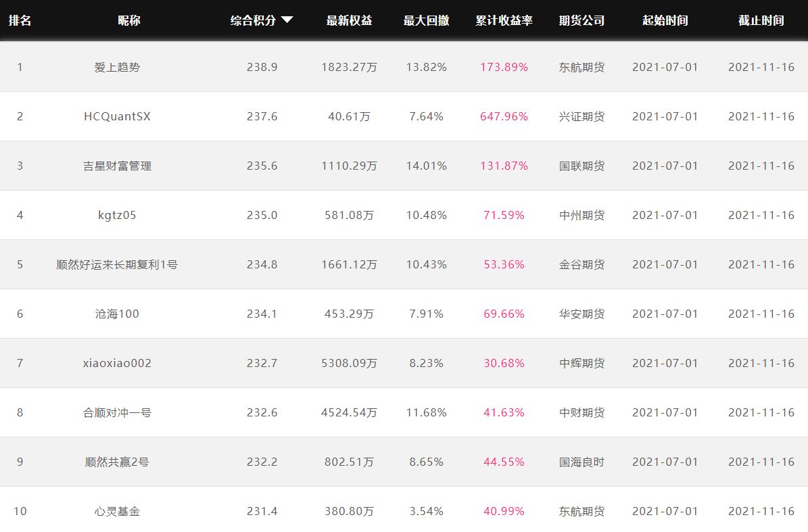The height and width of the screenshot is (532, 808).
Task: Click the score 232.7
Action: point(262,363)
